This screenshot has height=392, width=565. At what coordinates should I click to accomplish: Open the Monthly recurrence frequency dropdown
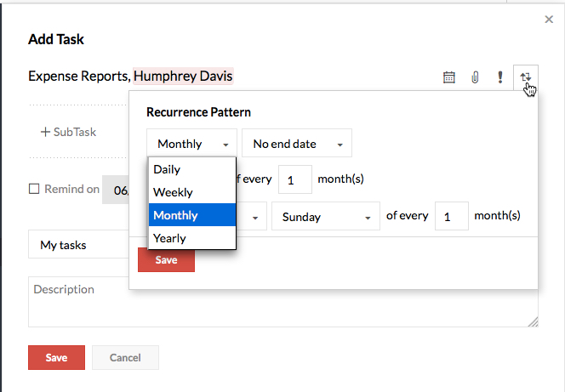(191, 144)
